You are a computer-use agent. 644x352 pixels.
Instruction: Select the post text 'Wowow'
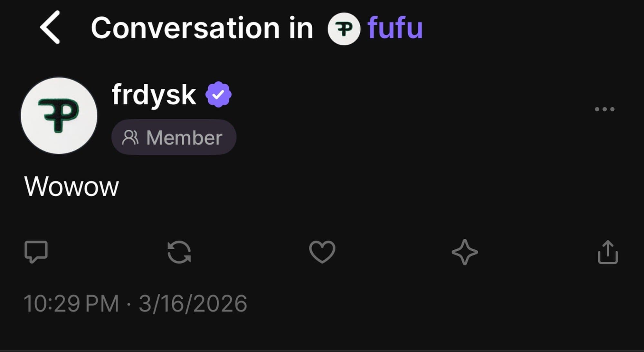pyautogui.click(x=71, y=187)
